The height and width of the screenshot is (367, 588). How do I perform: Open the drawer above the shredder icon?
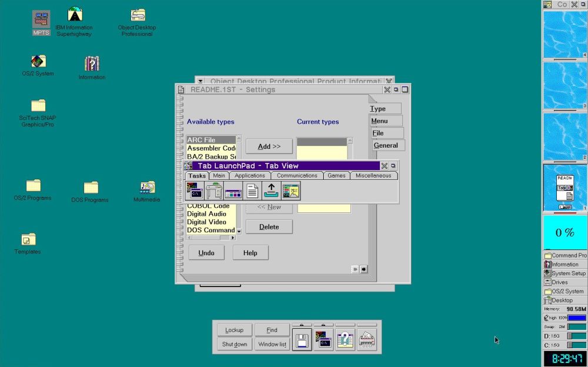pos(367,325)
